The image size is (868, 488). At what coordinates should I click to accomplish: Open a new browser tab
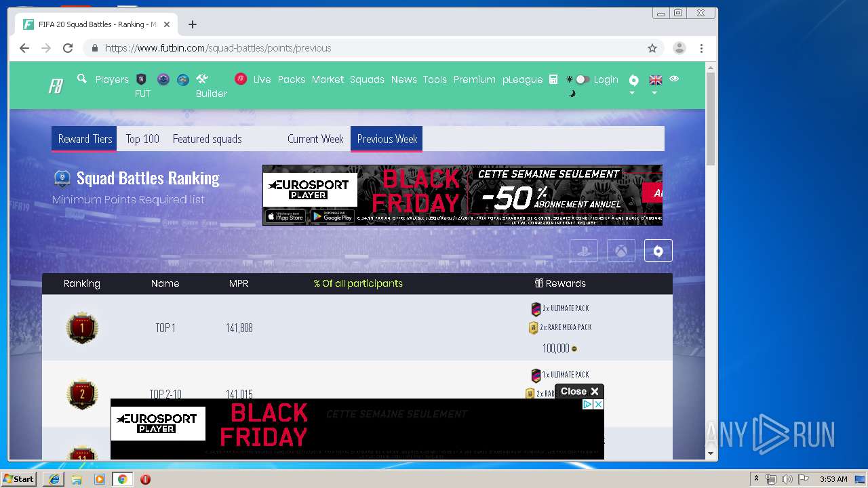pos(193,24)
